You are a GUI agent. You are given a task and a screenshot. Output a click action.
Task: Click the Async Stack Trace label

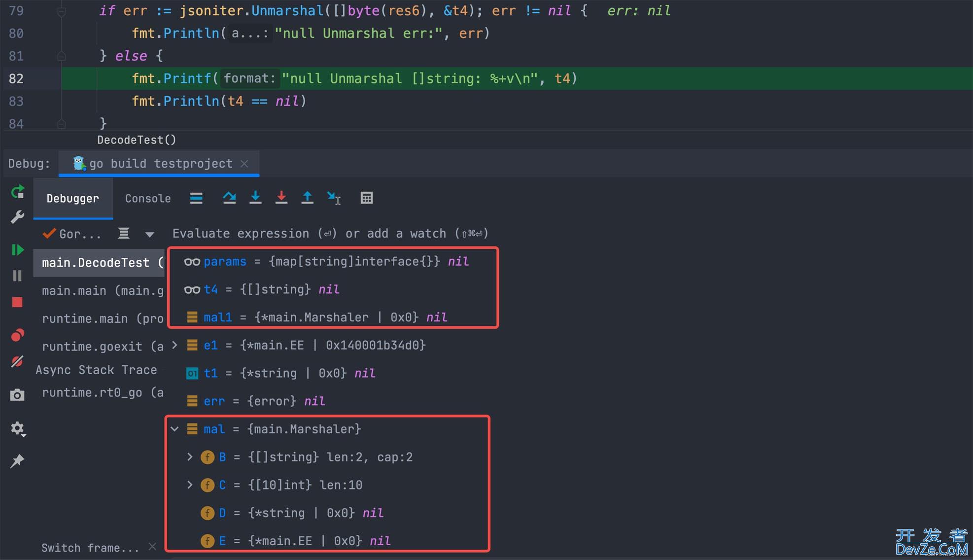tap(96, 370)
